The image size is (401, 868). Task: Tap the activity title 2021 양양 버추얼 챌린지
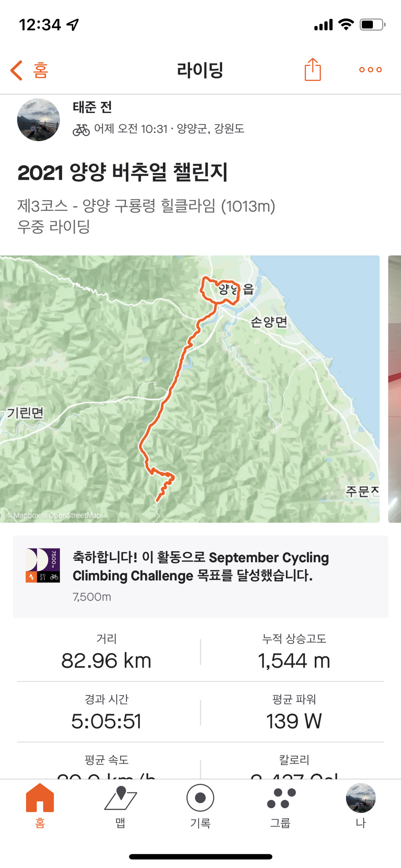[x=123, y=173]
